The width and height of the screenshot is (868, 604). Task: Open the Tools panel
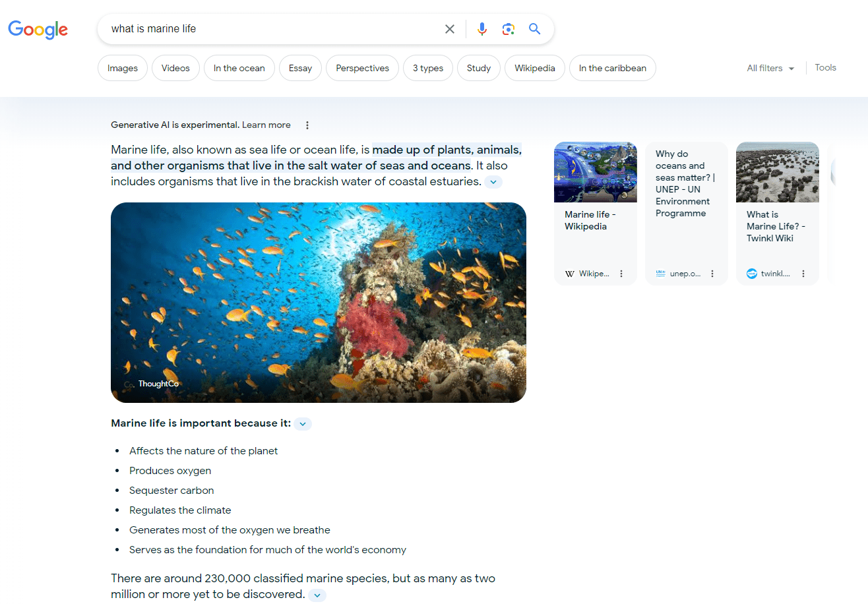tap(825, 67)
